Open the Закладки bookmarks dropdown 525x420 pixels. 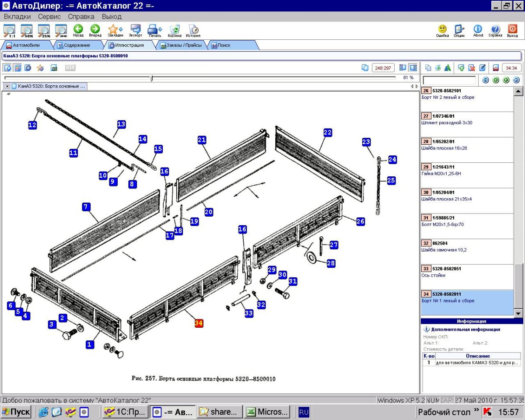121,30
